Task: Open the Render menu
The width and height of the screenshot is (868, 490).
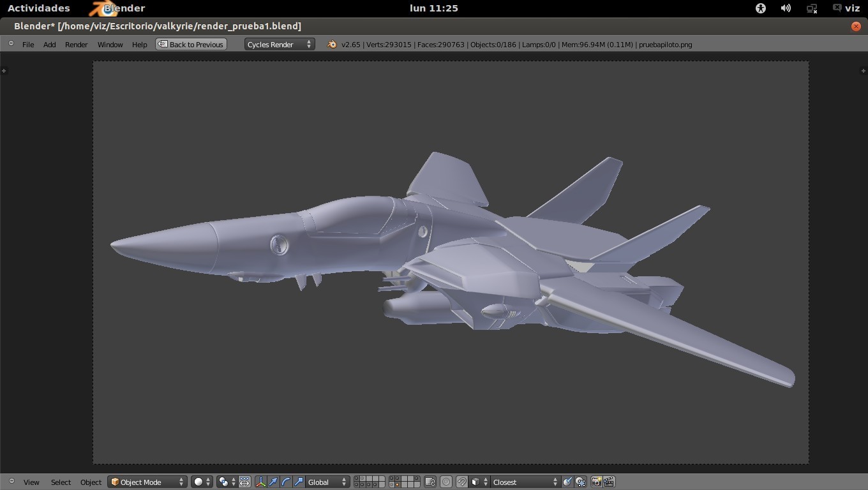Action: (x=77, y=45)
